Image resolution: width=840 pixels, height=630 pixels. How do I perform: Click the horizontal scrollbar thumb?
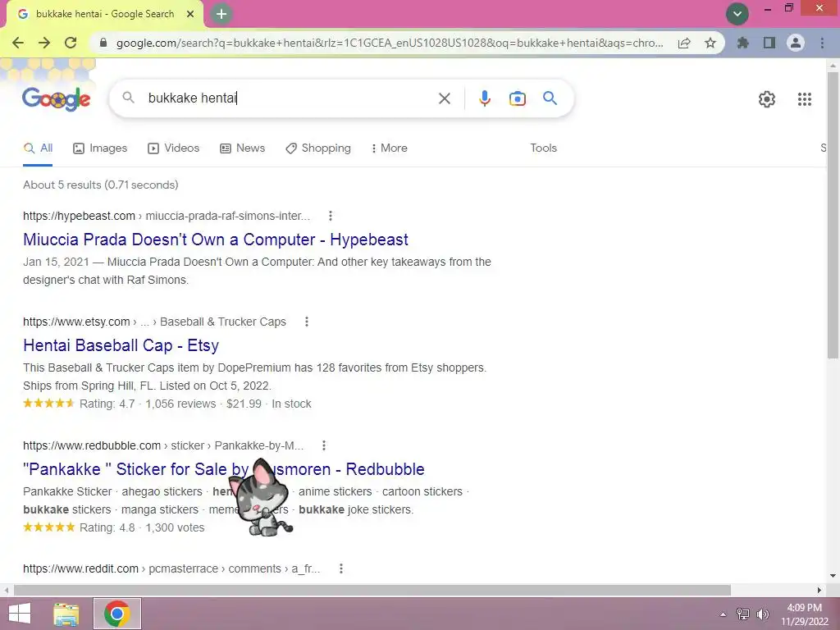[372, 591]
